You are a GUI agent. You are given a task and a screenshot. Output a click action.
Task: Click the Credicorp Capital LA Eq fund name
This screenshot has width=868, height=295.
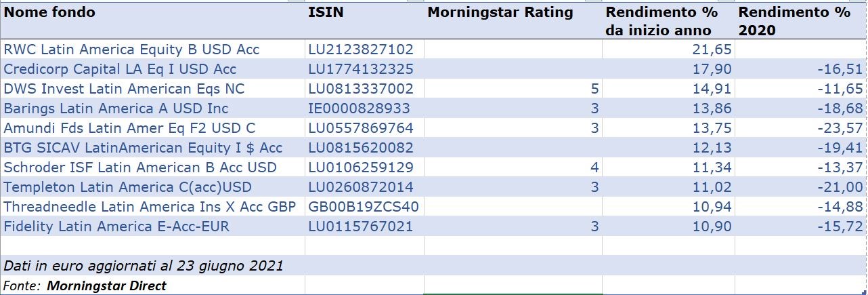(120, 69)
